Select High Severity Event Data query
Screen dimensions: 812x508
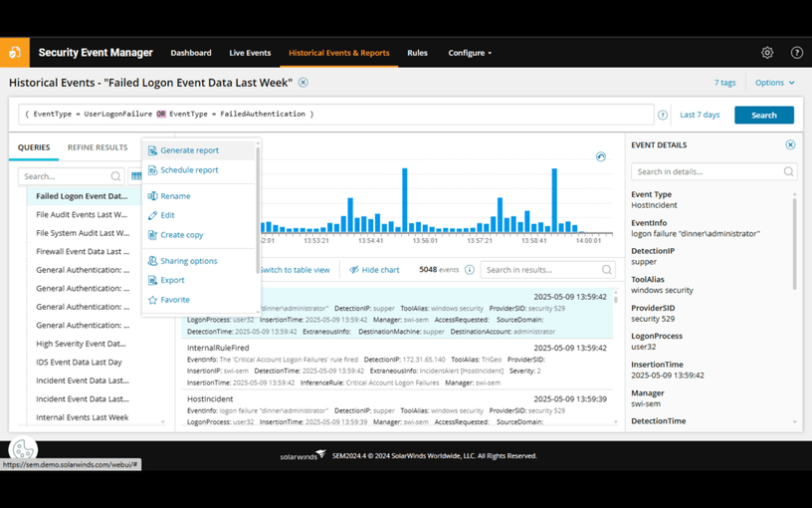82,344
